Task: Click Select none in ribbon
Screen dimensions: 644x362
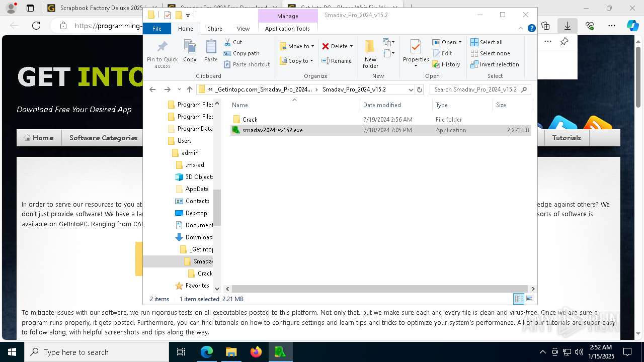Action: (490, 53)
